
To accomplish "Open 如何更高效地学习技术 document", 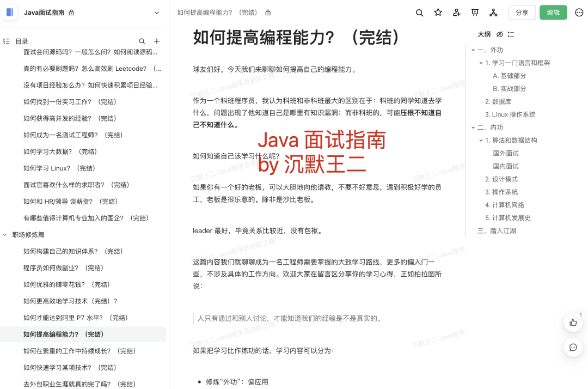I will coord(70,301).
